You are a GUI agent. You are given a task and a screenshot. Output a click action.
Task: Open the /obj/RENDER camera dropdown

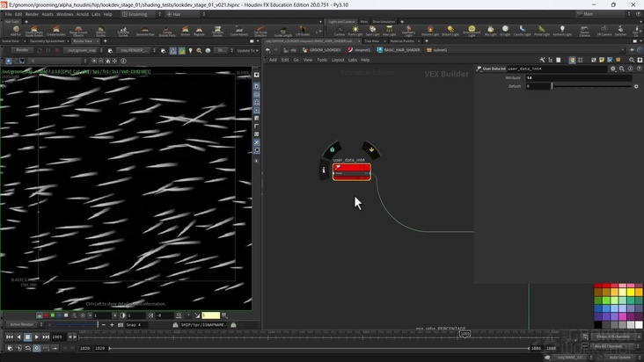[136, 50]
